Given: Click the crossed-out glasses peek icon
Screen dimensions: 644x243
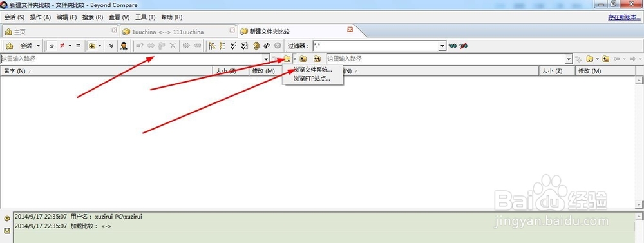Looking at the screenshot, I should click(464, 46).
